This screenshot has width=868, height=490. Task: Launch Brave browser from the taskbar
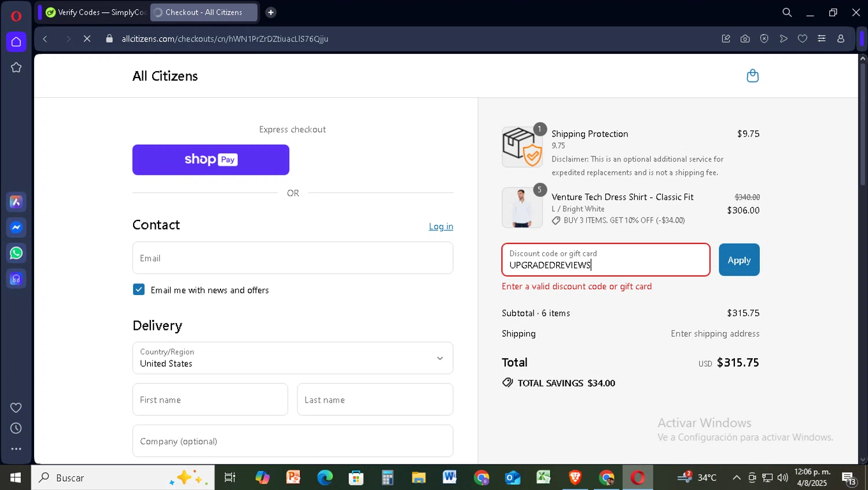point(575,477)
